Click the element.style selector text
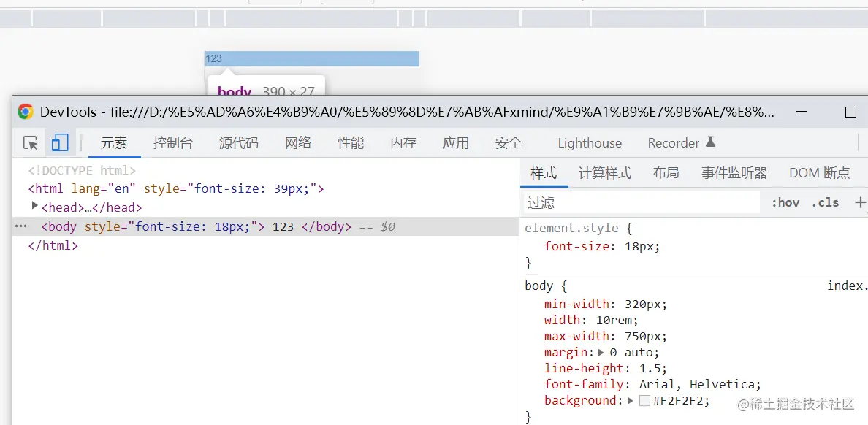The width and height of the screenshot is (868, 425). [x=571, y=227]
